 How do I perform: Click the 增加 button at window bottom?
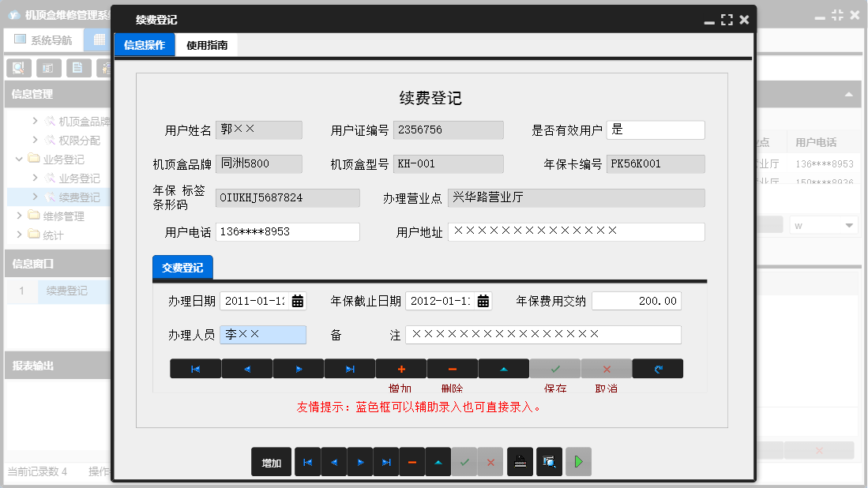[x=272, y=462]
